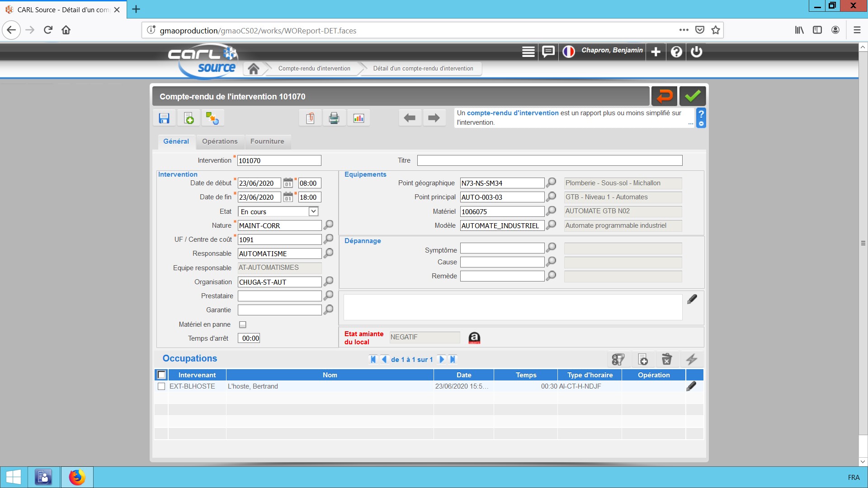Switch to the Fourniture tab
Viewport: 868px width, 488px height.
point(267,141)
